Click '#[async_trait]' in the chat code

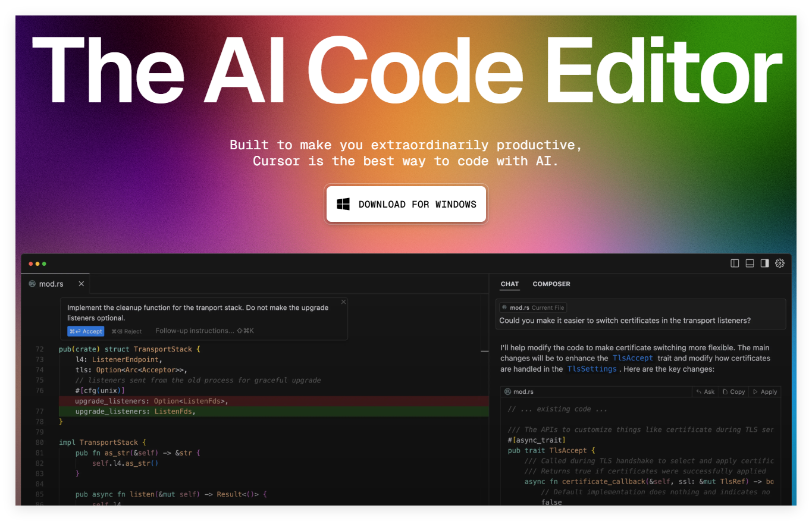click(x=537, y=440)
